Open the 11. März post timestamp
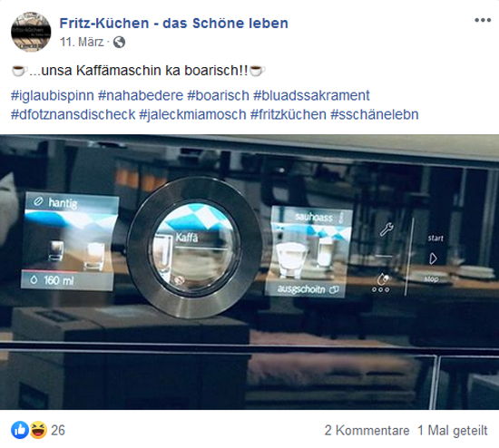This screenshot has width=499, height=448. (x=82, y=42)
